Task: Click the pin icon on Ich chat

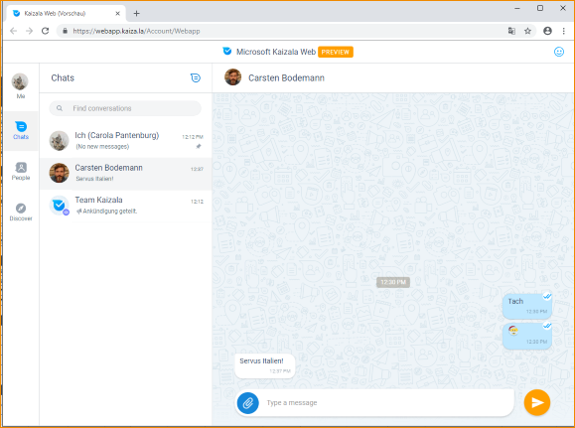Action: [198, 146]
